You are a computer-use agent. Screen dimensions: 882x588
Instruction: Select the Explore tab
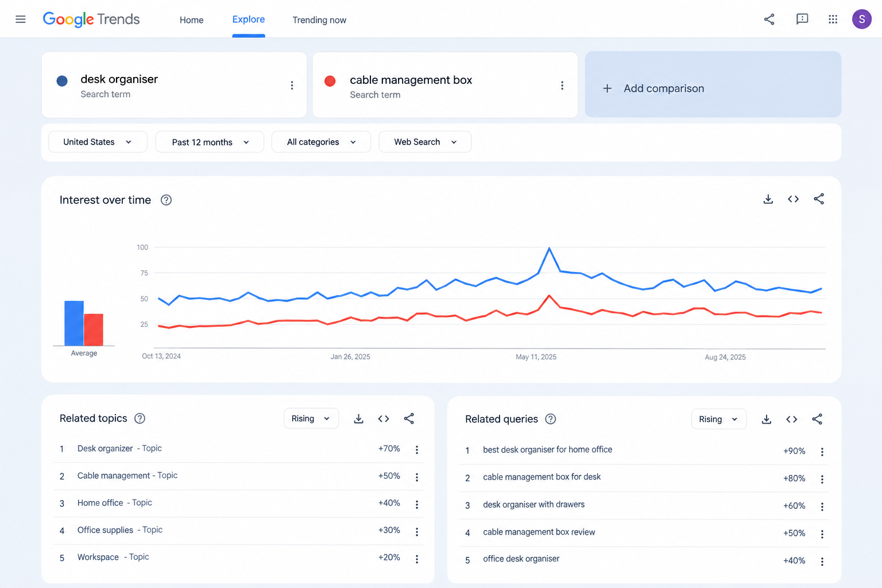click(249, 20)
